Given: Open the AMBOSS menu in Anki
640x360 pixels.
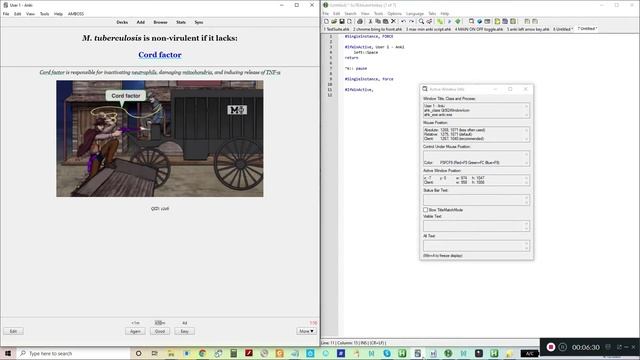Looking at the screenshot, I should [76, 14].
